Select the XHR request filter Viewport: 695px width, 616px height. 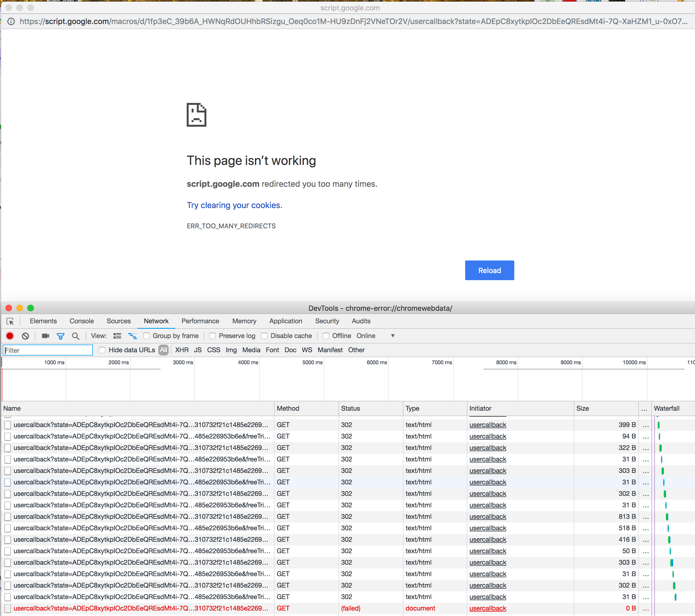[x=182, y=350]
